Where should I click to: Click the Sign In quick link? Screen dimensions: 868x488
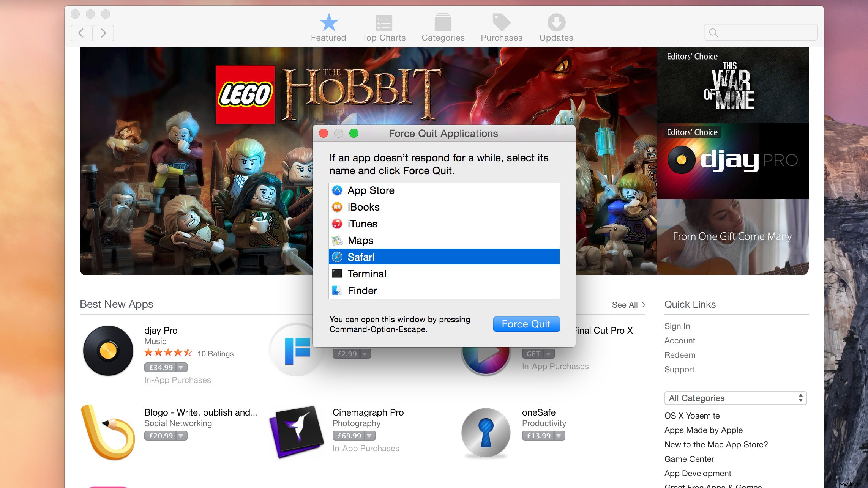677,326
